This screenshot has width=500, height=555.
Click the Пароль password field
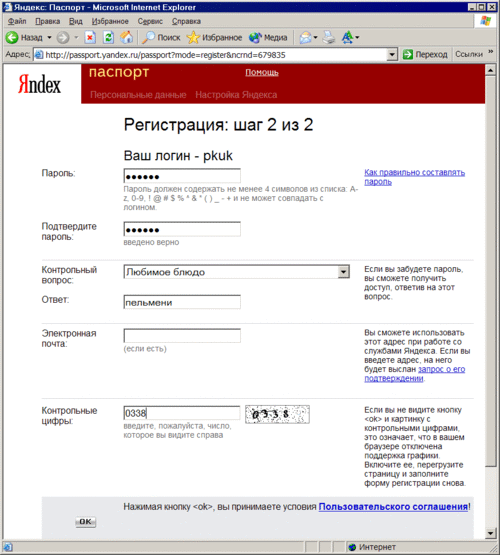pyautogui.click(x=182, y=176)
